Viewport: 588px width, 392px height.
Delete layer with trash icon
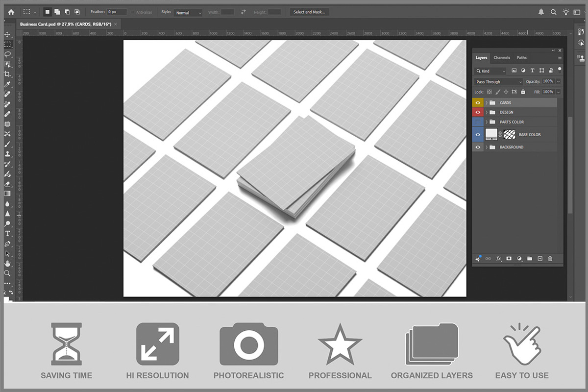550,259
